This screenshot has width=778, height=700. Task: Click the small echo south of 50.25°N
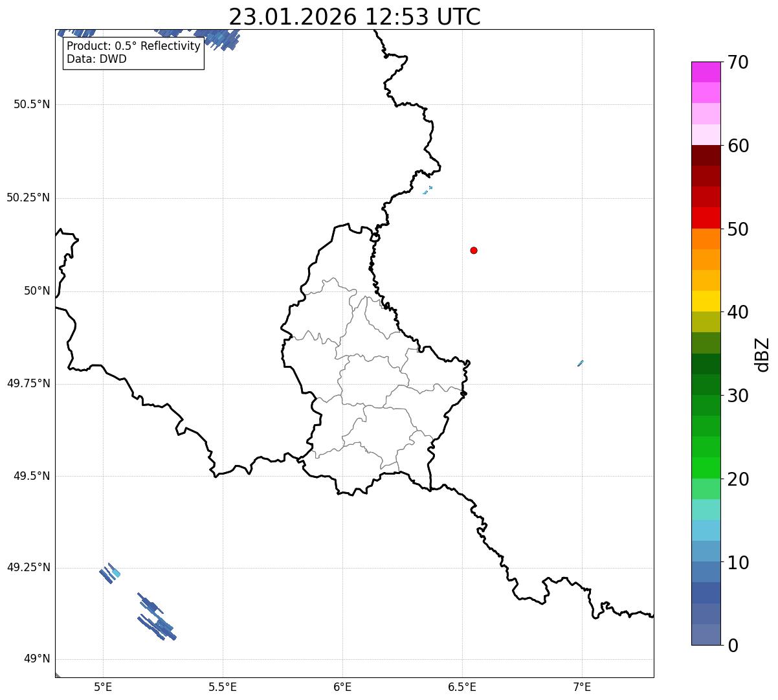click(x=427, y=190)
